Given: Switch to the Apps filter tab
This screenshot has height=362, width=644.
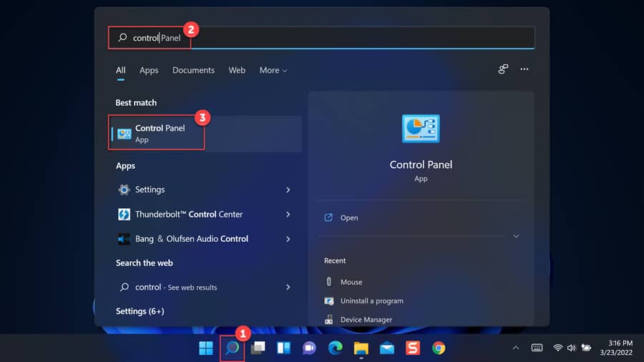Looking at the screenshot, I should (149, 70).
